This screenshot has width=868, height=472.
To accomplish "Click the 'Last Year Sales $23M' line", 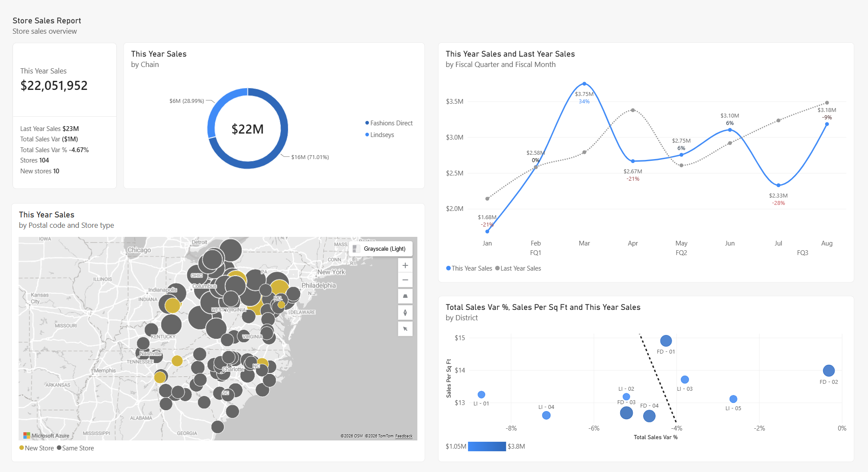I will 50,129.
